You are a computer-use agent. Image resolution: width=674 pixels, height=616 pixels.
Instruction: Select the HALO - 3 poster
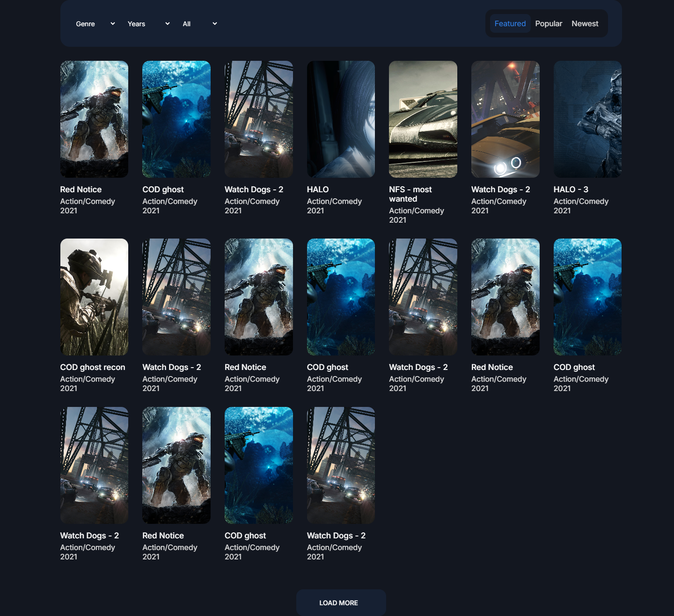[x=587, y=119]
